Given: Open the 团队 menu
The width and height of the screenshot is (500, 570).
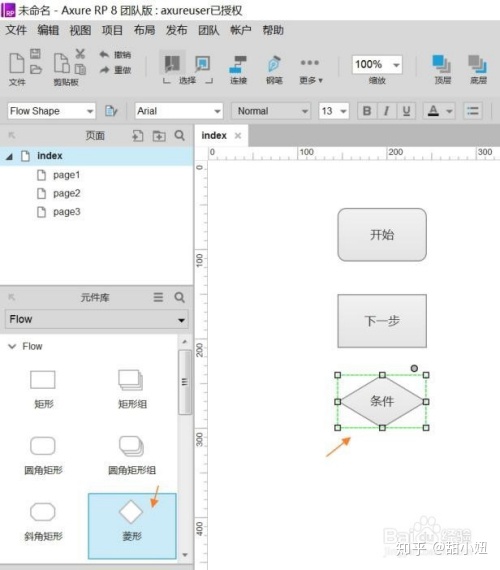Looking at the screenshot, I should pyautogui.click(x=209, y=30).
